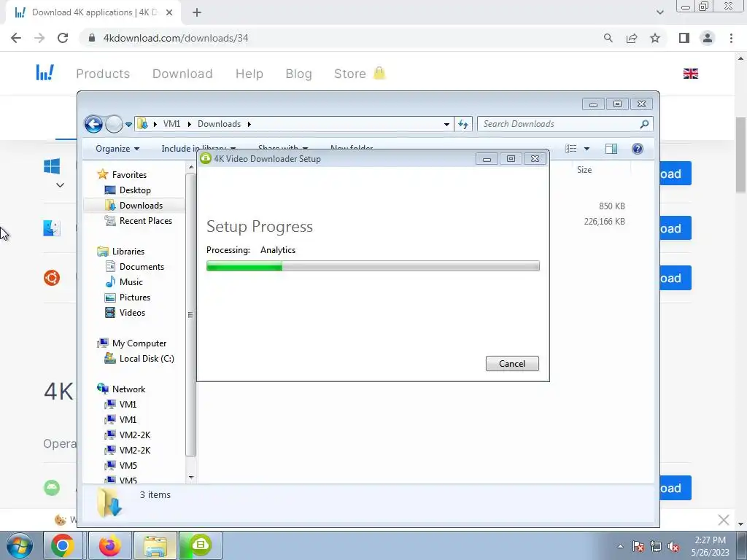Click the clock showing 2:27 PM
Screen dimensions: 747x560
[710, 540]
